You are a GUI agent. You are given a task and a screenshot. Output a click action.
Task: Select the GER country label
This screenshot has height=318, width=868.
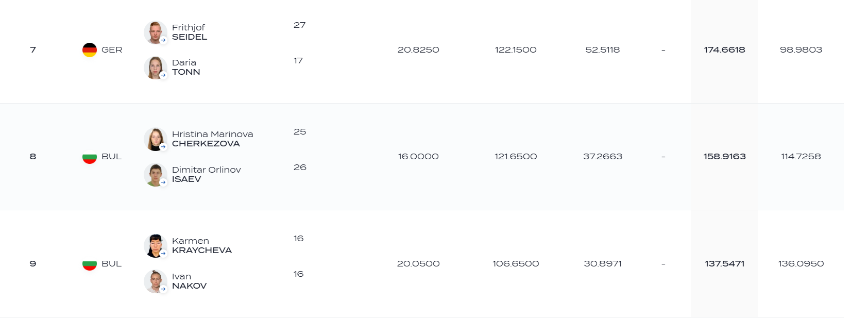pyautogui.click(x=112, y=50)
